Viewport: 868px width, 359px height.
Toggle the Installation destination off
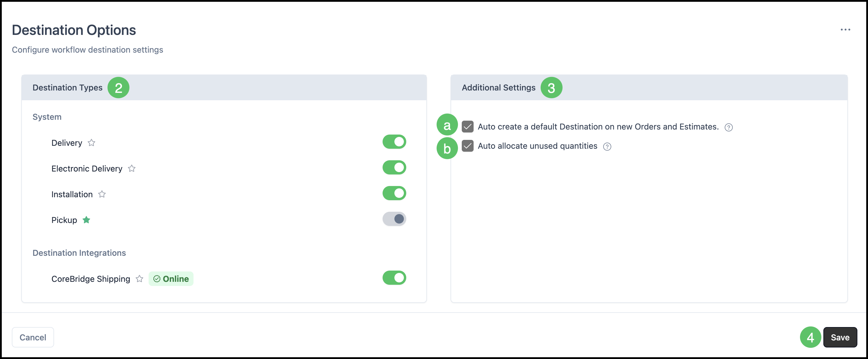[x=394, y=193]
